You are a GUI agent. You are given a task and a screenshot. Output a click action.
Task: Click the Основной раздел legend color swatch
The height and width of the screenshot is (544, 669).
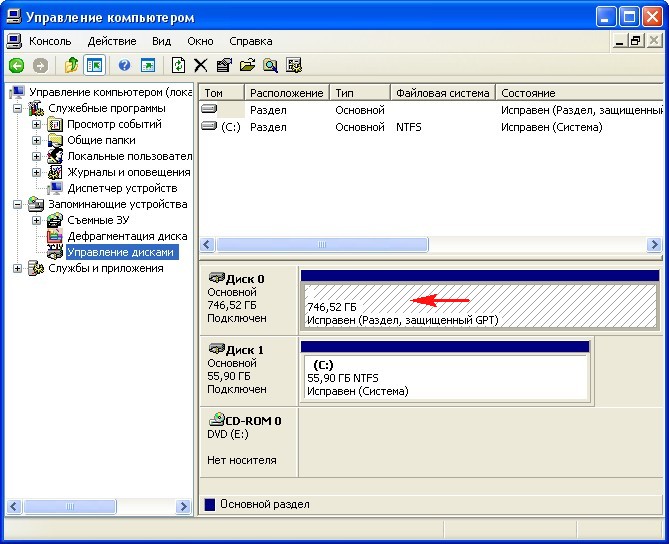click(210, 504)
